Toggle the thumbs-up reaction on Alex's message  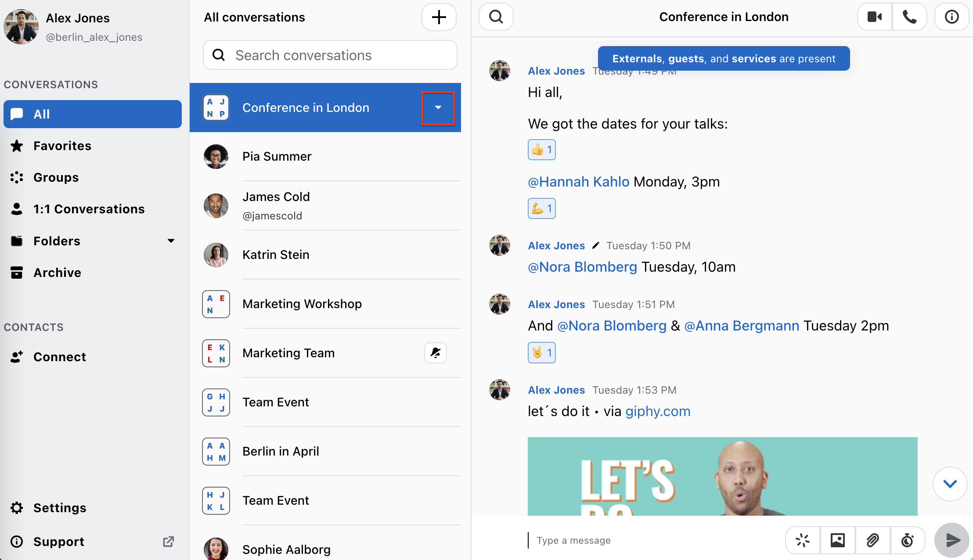(541, 149)
